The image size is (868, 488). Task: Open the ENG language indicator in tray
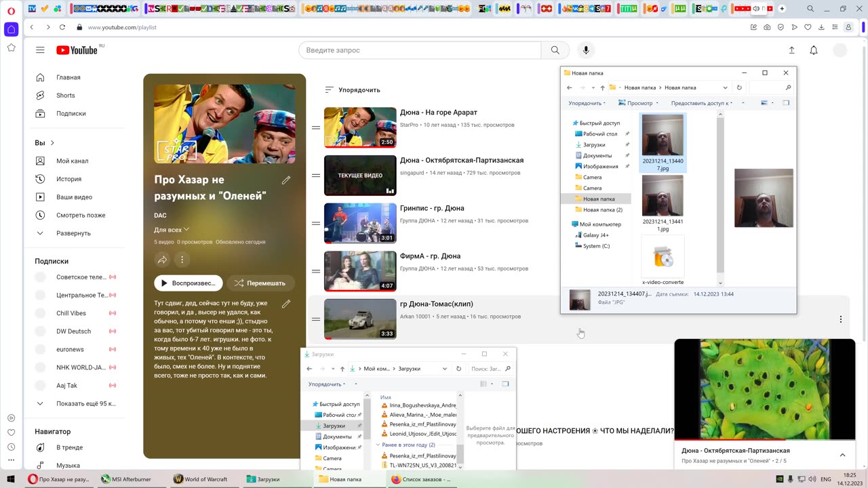tap(826, 479)
